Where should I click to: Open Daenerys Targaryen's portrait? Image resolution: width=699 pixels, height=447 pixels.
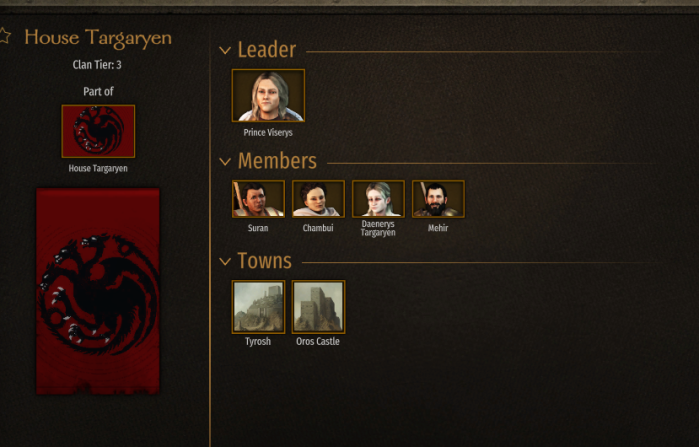coord(378,199)
